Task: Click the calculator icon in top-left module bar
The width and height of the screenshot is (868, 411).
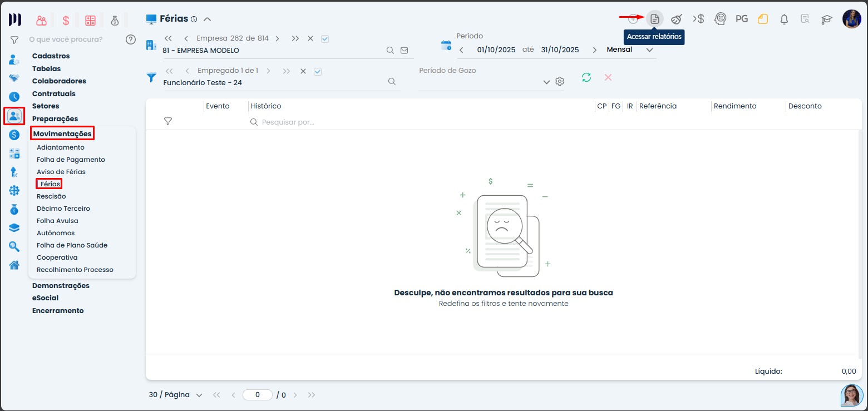Action: [x=90, y=21]
